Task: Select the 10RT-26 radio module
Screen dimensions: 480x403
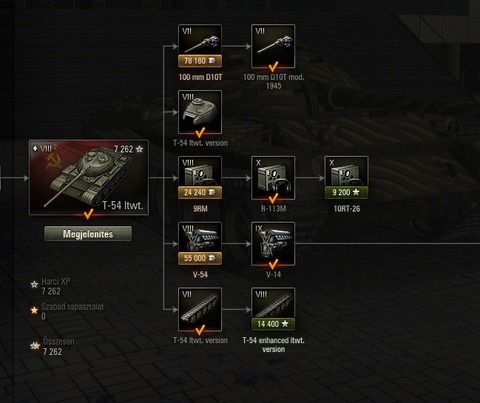Action: click(x=346, y=178)
